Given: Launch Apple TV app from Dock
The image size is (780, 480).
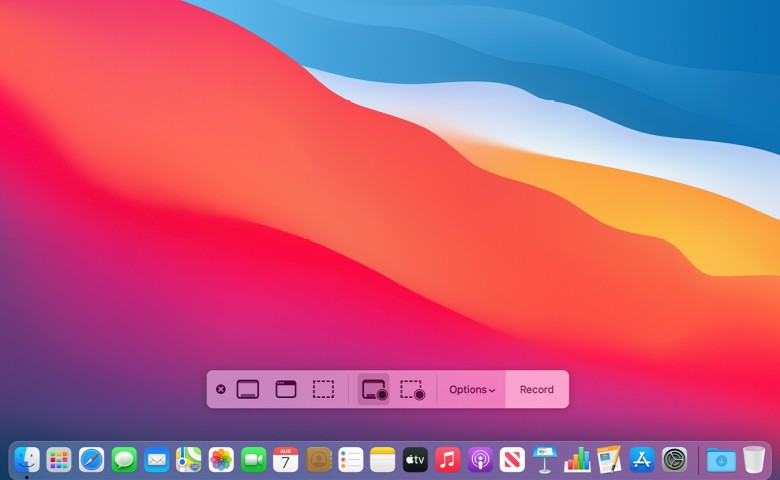Looking at the screenshot, I should (415, 459).
